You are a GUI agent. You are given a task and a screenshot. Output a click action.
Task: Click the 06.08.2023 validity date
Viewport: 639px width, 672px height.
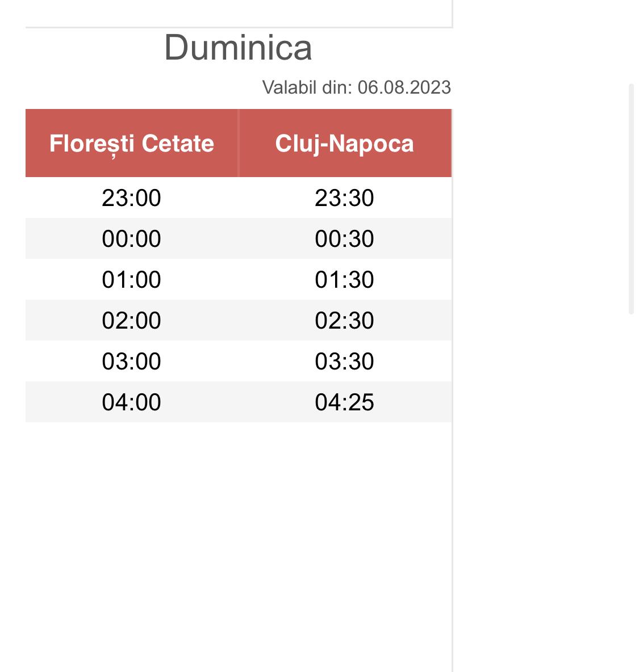point(404,87)
